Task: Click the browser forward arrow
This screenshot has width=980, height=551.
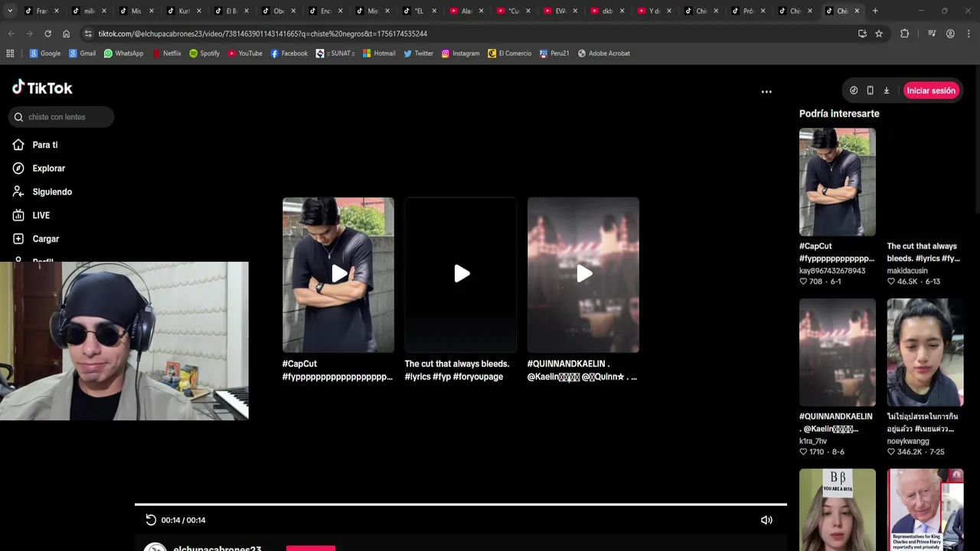Action: (29, 34)
